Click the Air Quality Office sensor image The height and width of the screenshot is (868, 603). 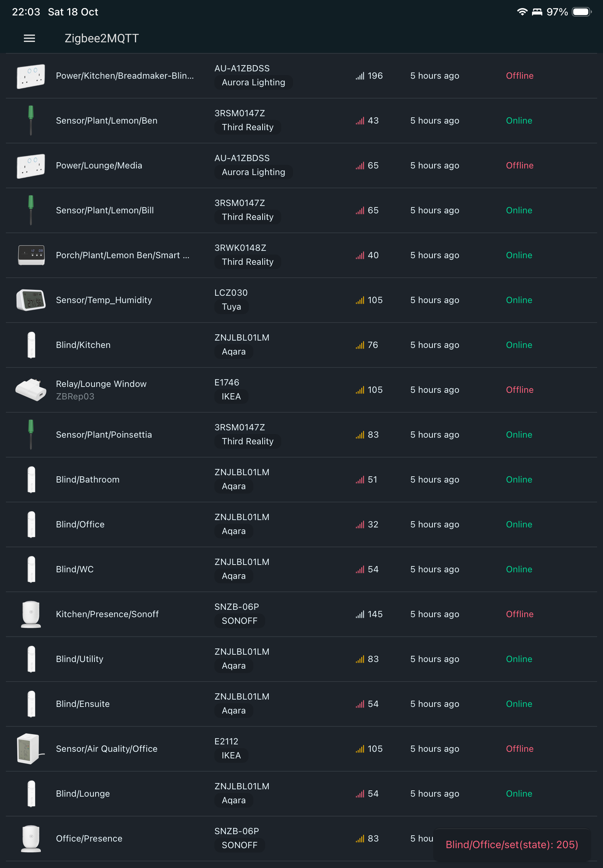(30, 748)
